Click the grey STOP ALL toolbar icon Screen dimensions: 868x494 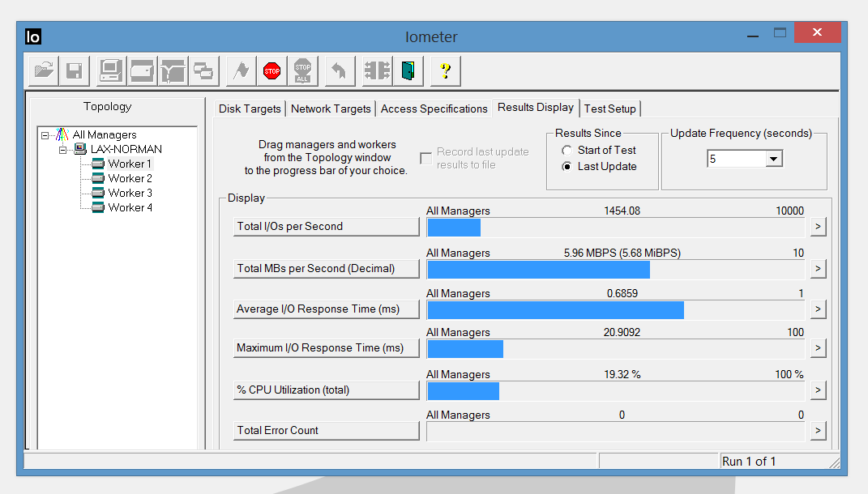(x=303, y=70)
